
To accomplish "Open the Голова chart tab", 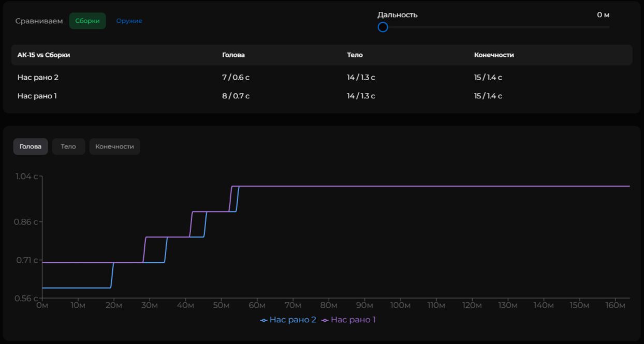I will [31, 146].
